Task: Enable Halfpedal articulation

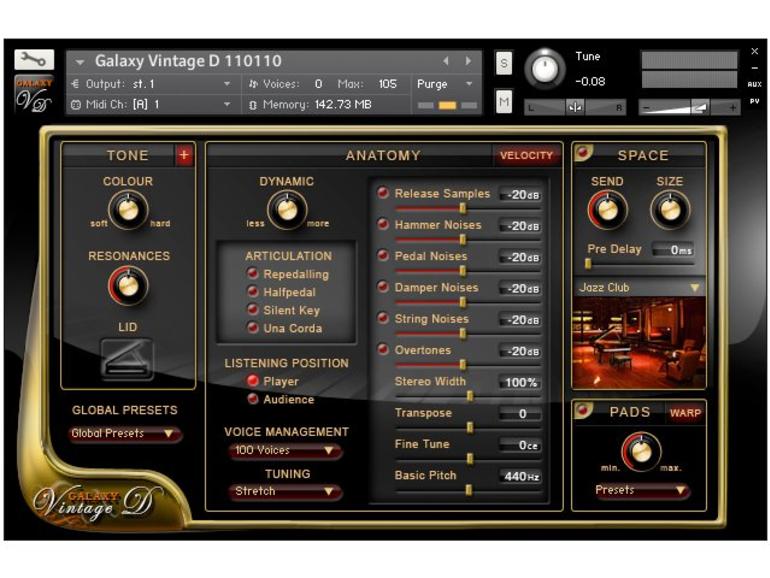Action: 252,292
